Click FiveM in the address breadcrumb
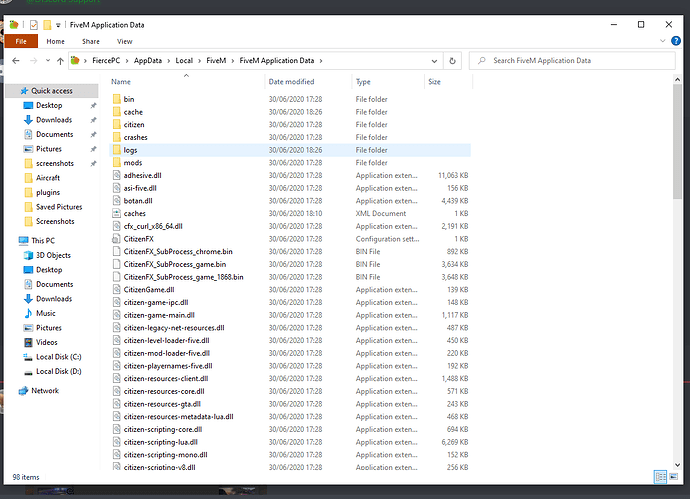 [x=216, y=61]
